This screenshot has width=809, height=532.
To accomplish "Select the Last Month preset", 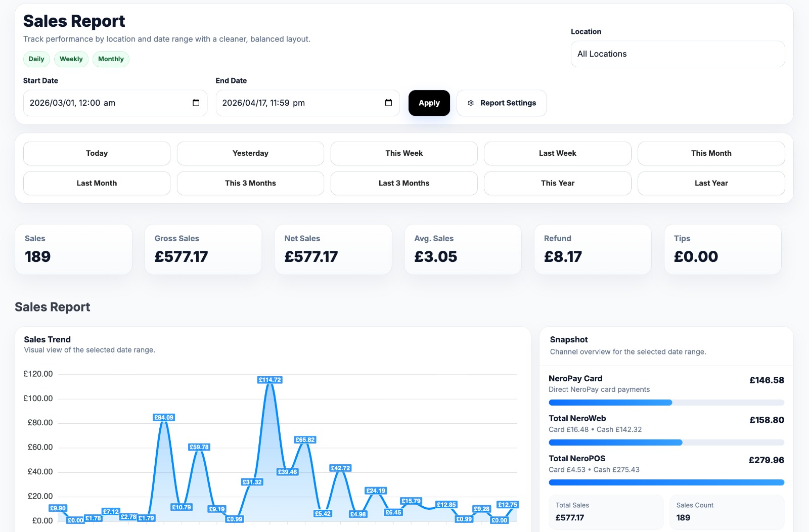I will coord(97,183).
